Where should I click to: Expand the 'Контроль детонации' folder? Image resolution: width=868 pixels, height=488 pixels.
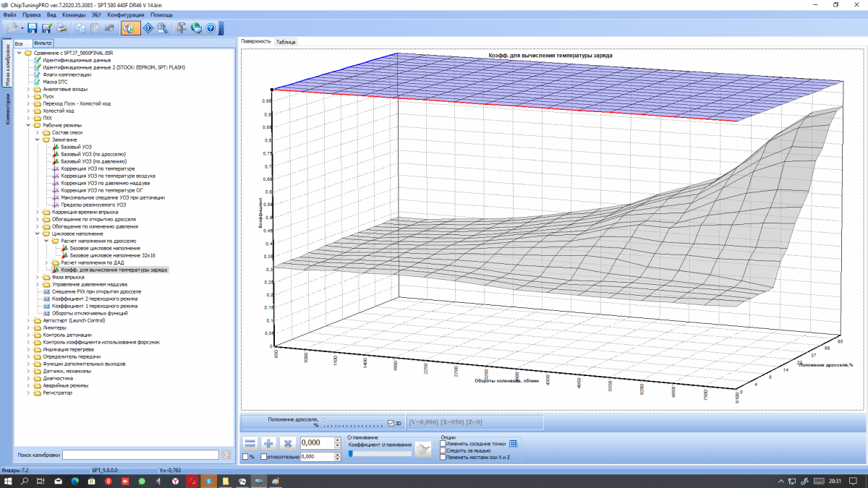(28, 335)
